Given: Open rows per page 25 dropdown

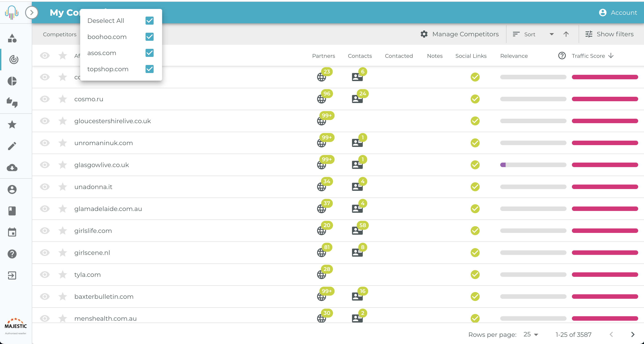Looking at the screenshot, I should [531, 334].
